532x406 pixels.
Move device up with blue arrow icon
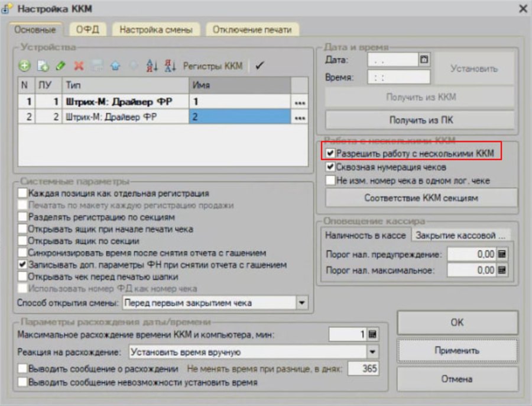[115, 66]
